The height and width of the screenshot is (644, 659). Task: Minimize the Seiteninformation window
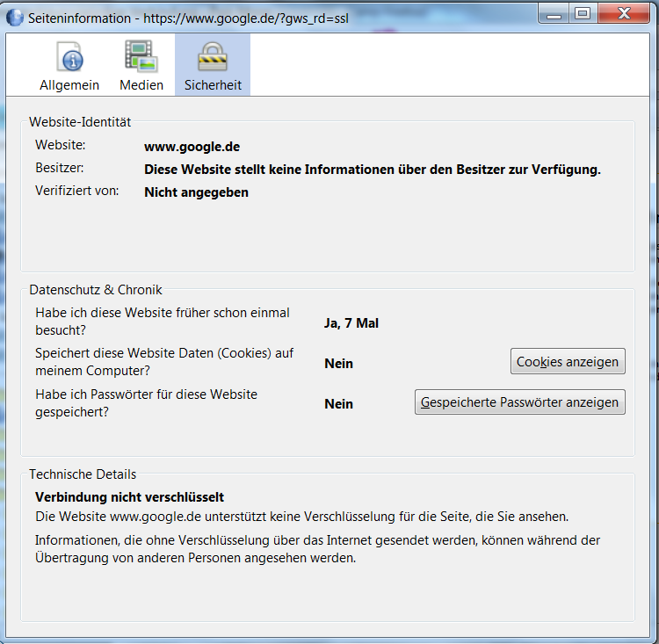pos(554,15)
